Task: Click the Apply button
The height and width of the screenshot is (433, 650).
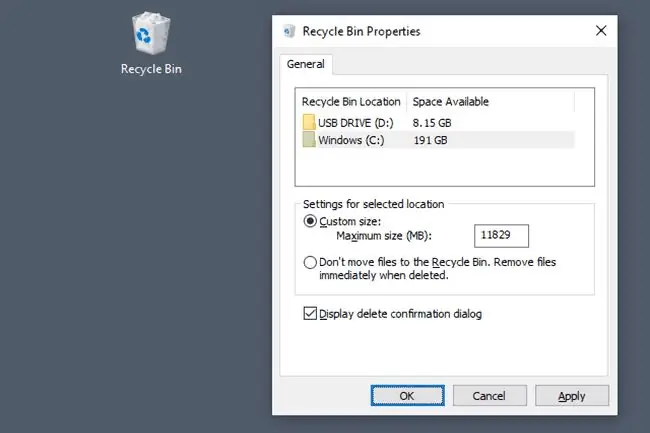Action: coord(572,396)
